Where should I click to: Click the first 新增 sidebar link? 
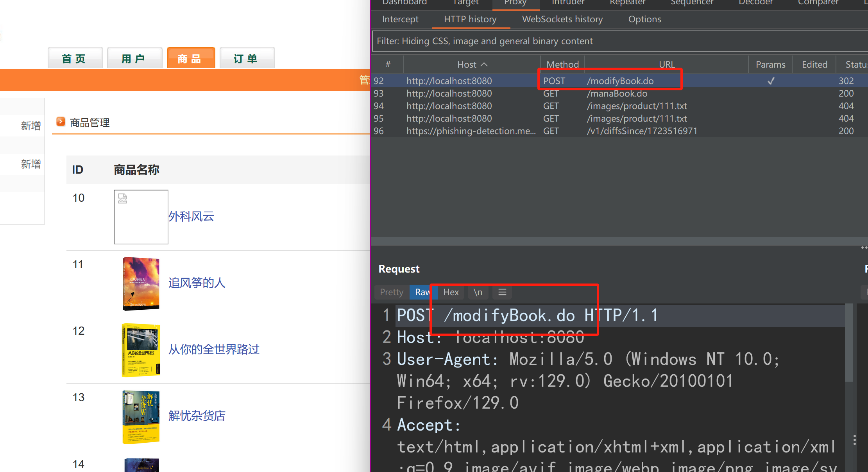click(31, 126)
